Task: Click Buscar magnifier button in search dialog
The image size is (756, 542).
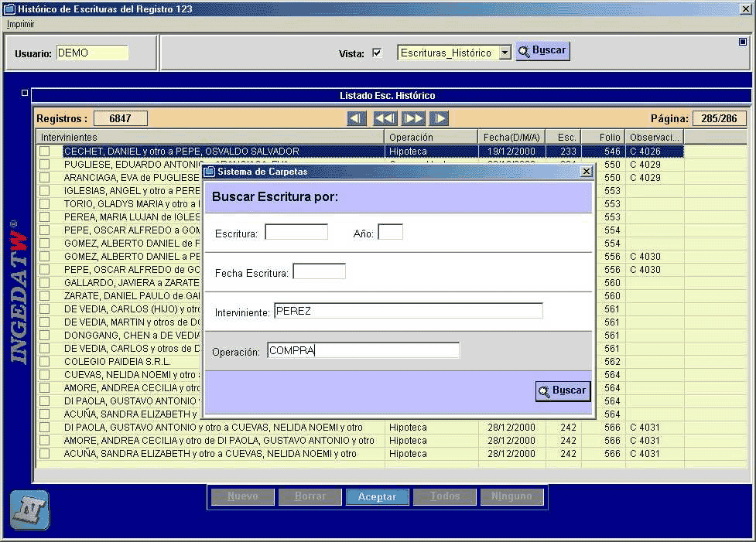Action: pyautogui.click(x=563, y=390)
